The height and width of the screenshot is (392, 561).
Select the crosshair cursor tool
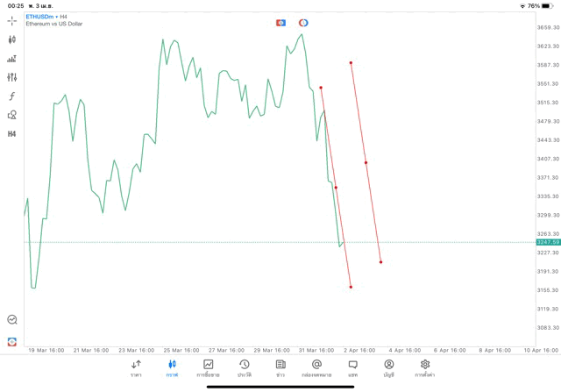[x=11, y=20]
